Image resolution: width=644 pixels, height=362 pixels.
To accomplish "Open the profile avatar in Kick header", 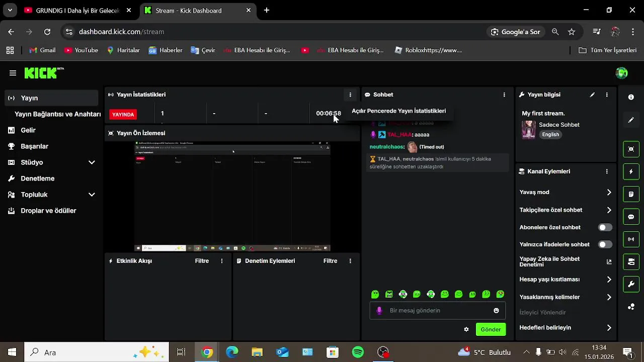I will tap(621, 73).
